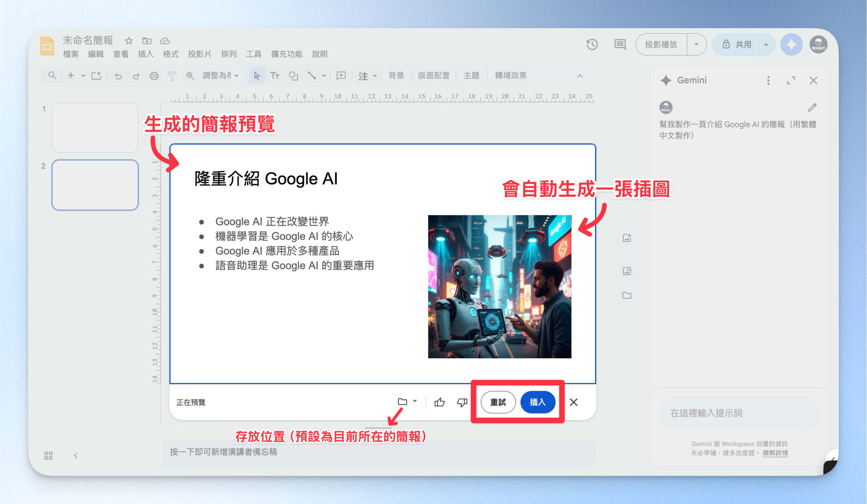Edit the prompt with pencil icon
The height and width of the screenshot is (504, 867).
point(812,108)
